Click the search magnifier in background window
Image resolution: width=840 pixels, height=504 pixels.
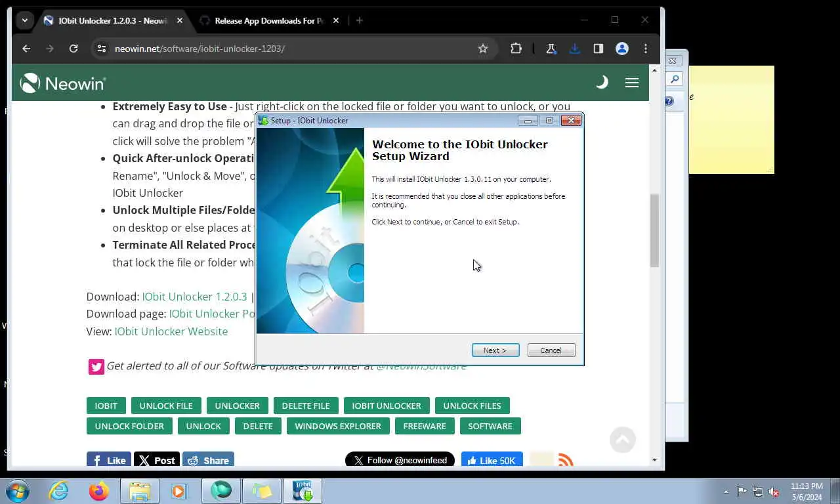(x=675, y=79)
